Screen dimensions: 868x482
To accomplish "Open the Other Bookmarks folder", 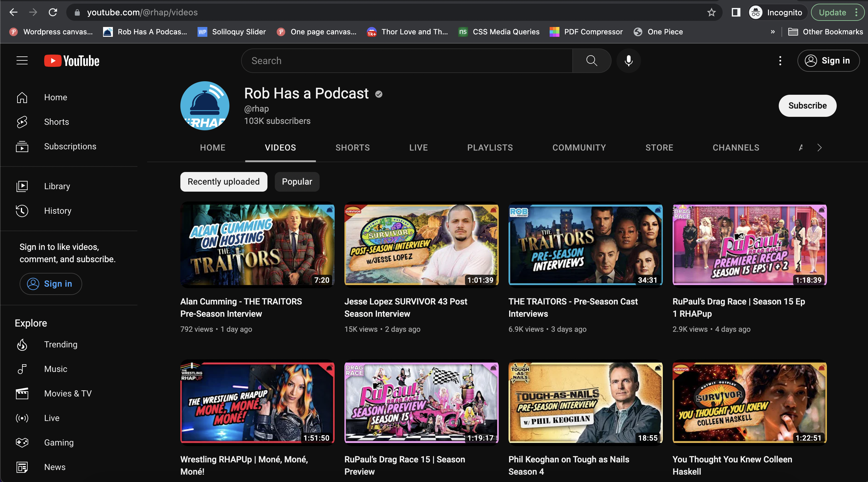I will pyautogui.click(x=826, y=32).
